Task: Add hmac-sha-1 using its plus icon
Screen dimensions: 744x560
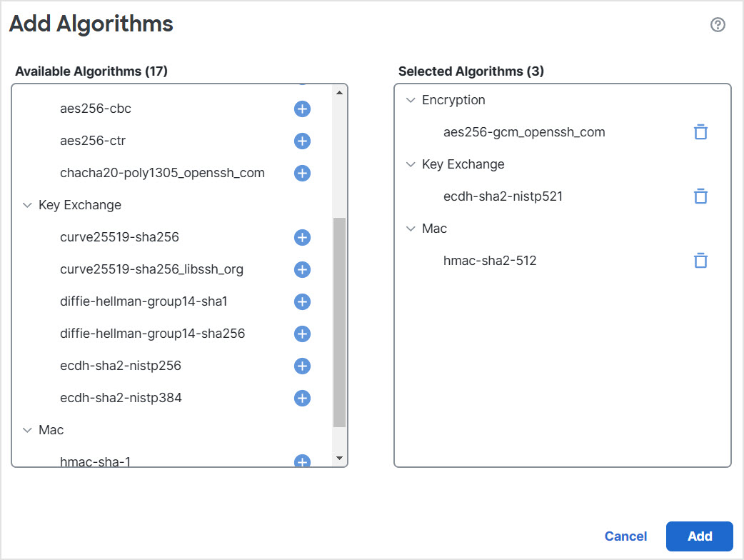Action: (301, 461)
